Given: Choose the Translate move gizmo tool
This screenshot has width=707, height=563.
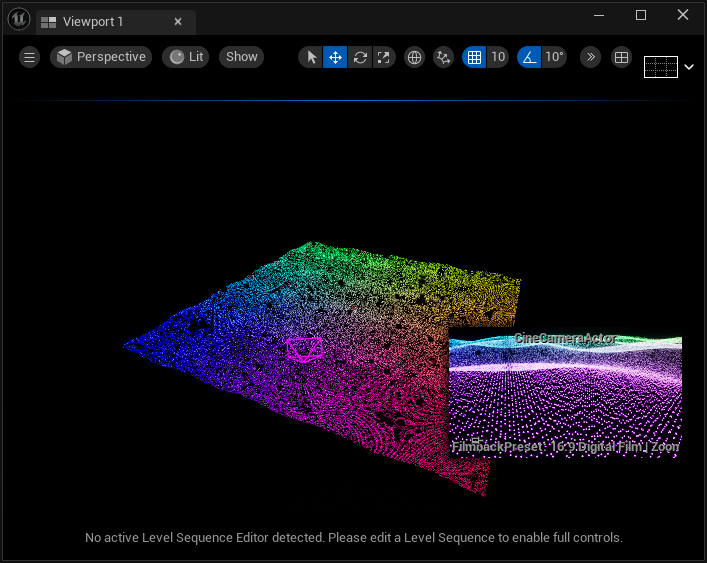Looking at the screenshot, I should (335, 57).
